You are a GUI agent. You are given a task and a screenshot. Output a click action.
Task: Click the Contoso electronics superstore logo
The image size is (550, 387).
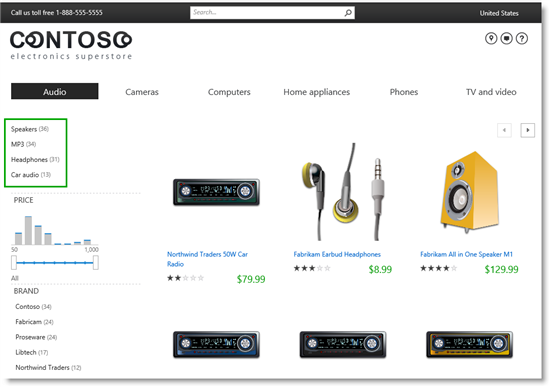tap(71, 45)
